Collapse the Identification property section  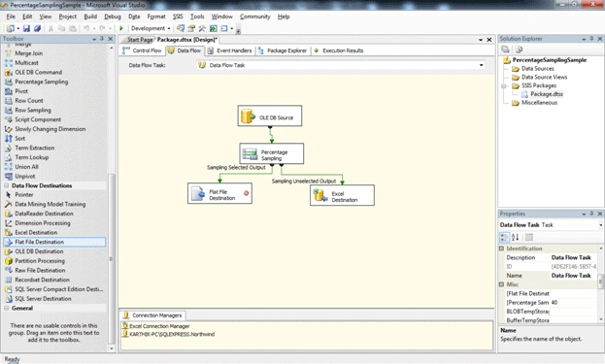[502, 248]
